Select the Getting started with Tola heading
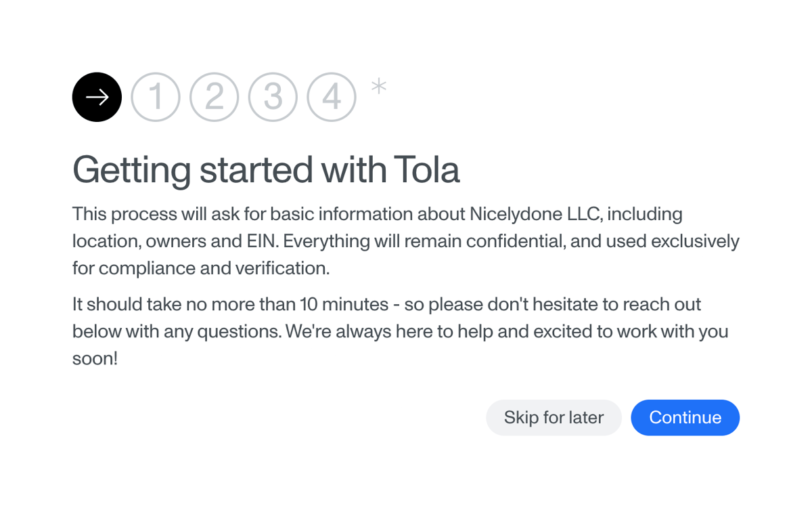Screen dimensions: 812x508 click(x=266, y=170)
